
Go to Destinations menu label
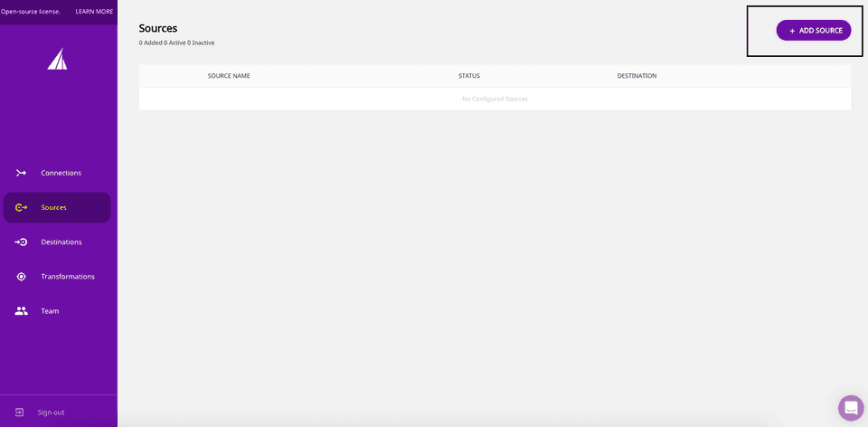coord(61,242)
